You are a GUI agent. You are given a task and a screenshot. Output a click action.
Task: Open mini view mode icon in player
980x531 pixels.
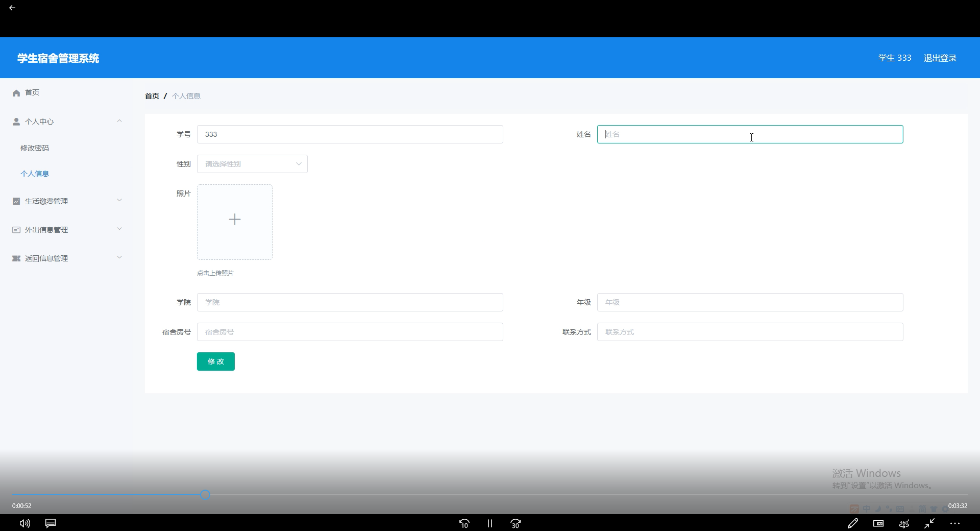878,523
